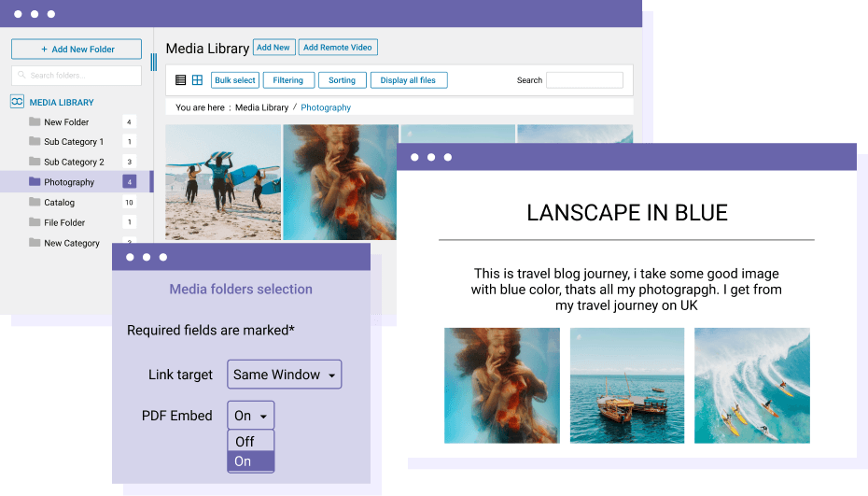Click underwater woman image in blog gallery
Viewport: 868px width, 496px height.
502,386
